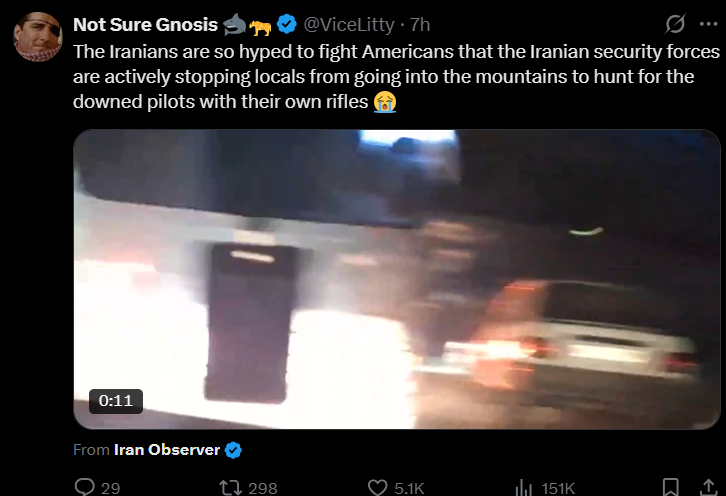Click the tweet text about Iranian security forces
The image size is (726, 496).
[x=396, y=77]
